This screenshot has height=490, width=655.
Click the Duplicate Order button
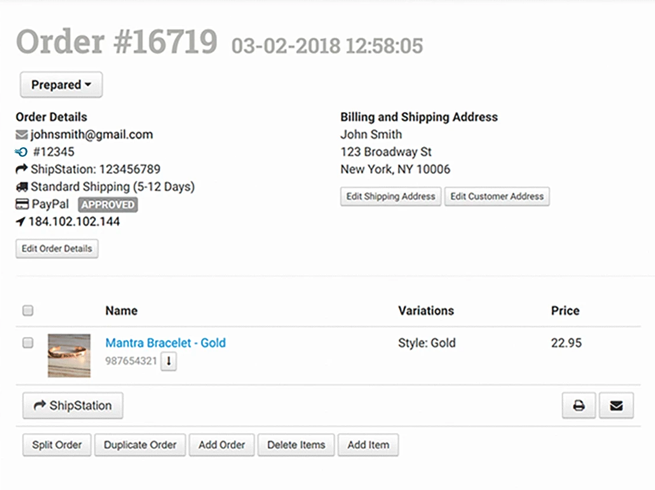pyautogui.click(x=140, y=445)
